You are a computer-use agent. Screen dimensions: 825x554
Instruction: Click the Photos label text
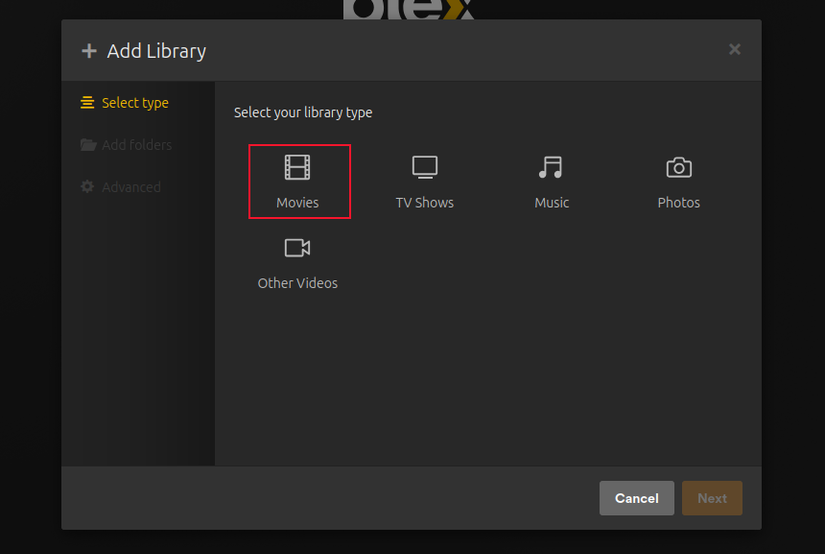[679, 203]
